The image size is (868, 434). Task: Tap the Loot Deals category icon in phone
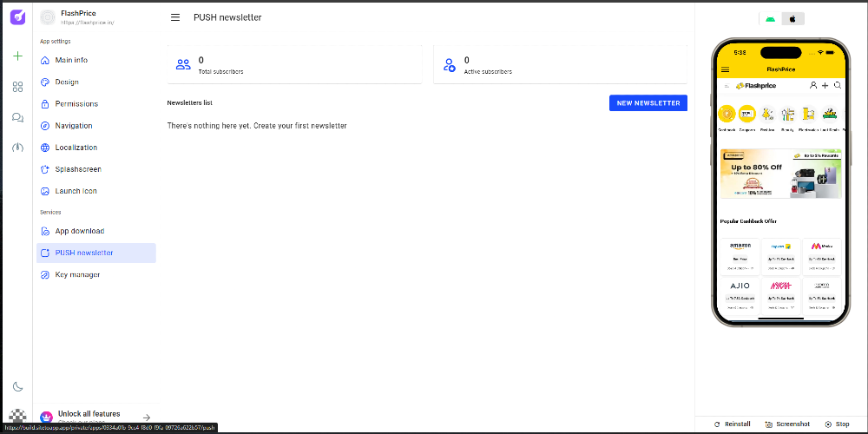pyautogui.click(x=829, y=114)
